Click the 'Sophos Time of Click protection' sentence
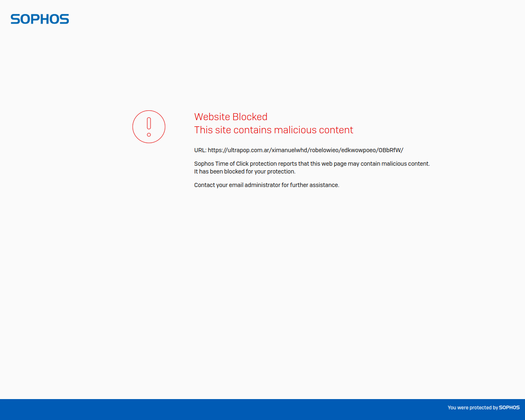 (312, 164)
